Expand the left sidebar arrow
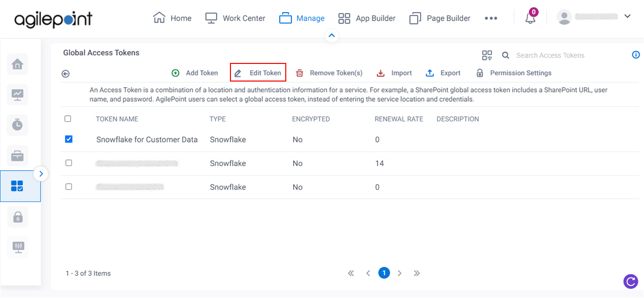Image resolution: width=644 pixels, height=298 pixels. [41, 174]
